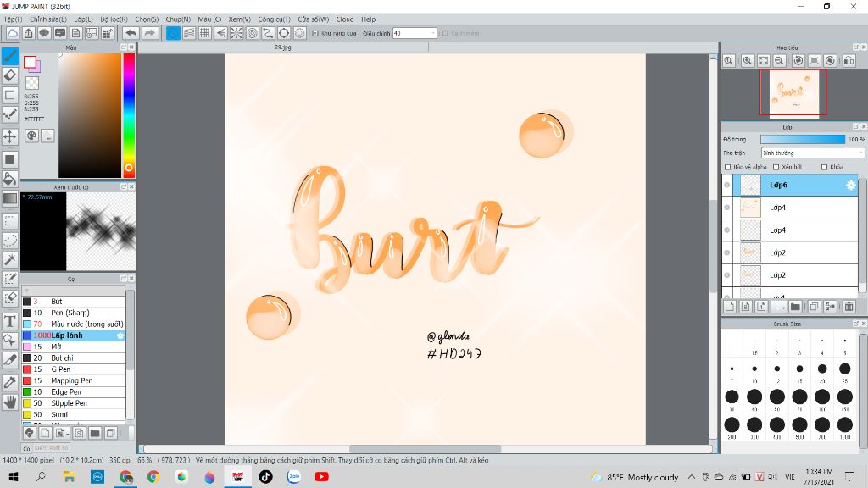Toggle visibility of first Lớp2 layer

(x=727, y=252)
